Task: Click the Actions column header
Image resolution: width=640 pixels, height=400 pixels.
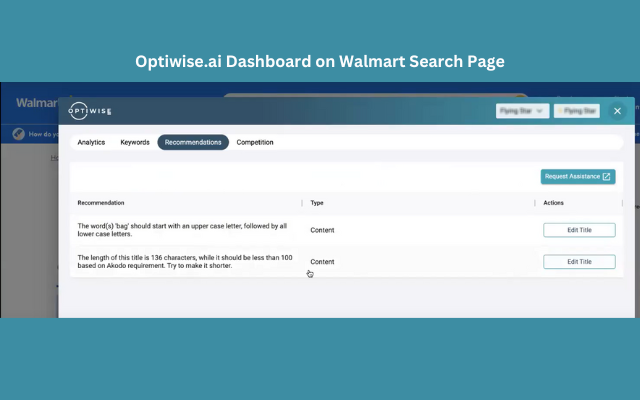Action: coord(553,203)
